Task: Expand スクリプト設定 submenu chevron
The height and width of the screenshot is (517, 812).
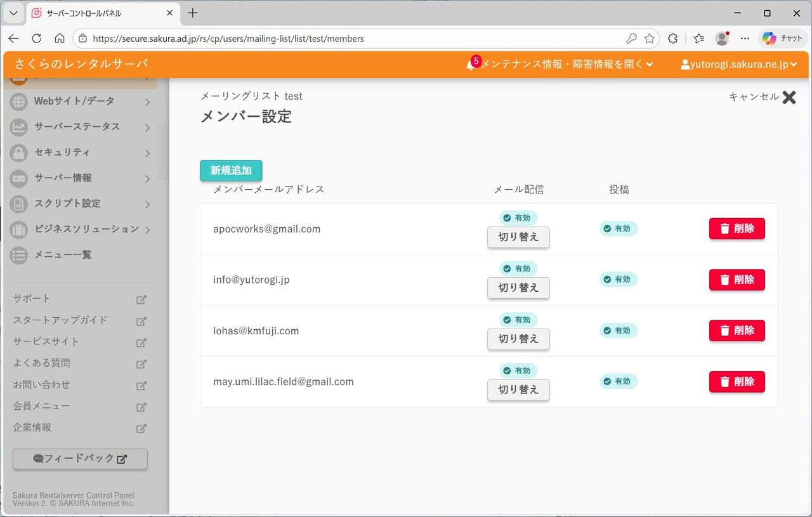Action: tap(147, 204)
